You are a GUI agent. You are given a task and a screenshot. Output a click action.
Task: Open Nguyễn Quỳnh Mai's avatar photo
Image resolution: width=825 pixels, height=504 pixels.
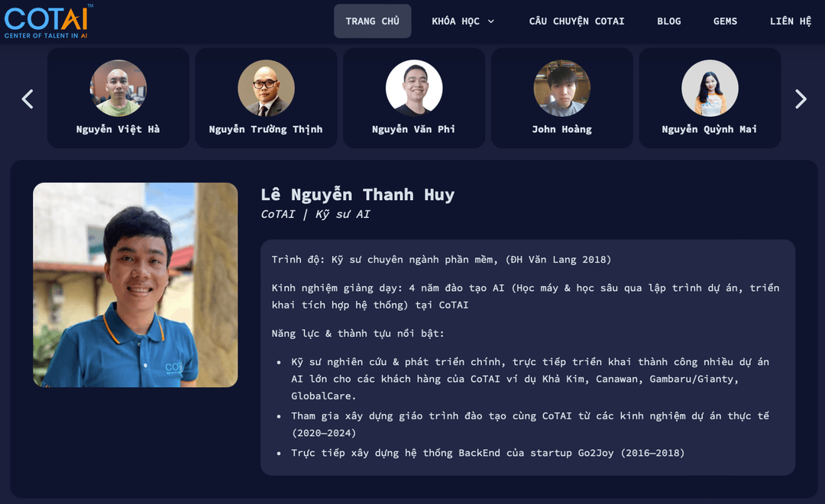710,88
